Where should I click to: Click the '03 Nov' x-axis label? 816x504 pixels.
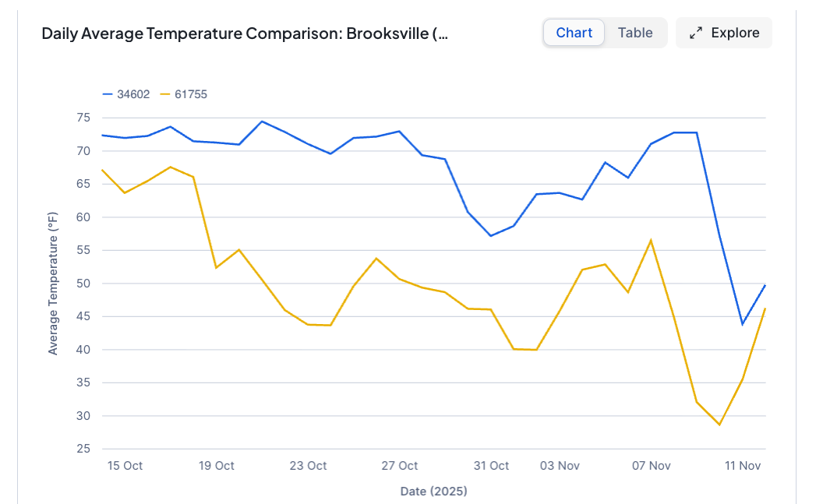[x=560, y=466]
